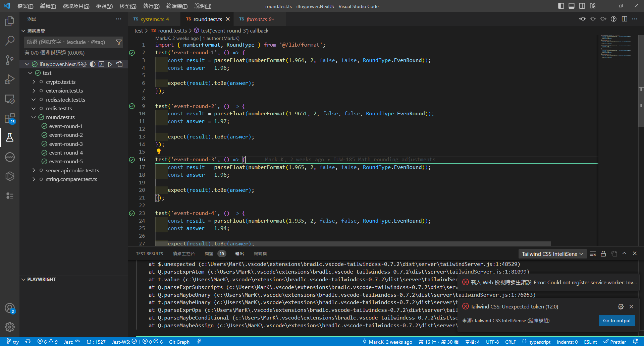Screen dimensions: 644x346
Task: Click Prettier in the status bar
Action: pos(614,342)
